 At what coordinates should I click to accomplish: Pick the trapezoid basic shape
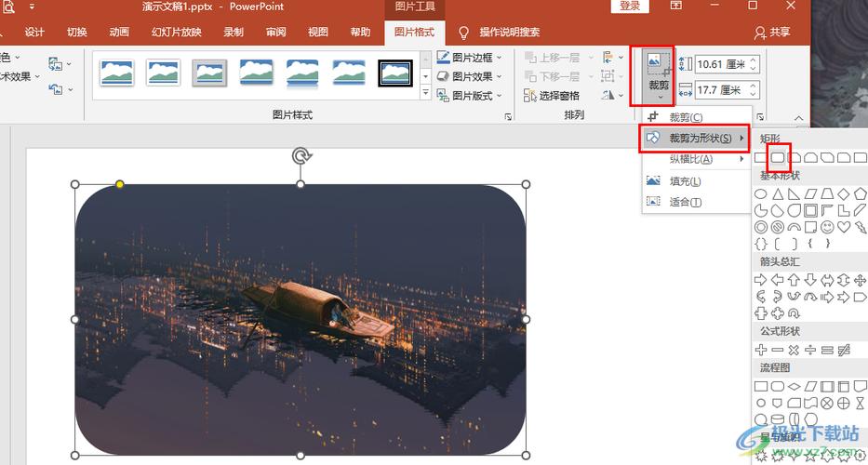827,194
